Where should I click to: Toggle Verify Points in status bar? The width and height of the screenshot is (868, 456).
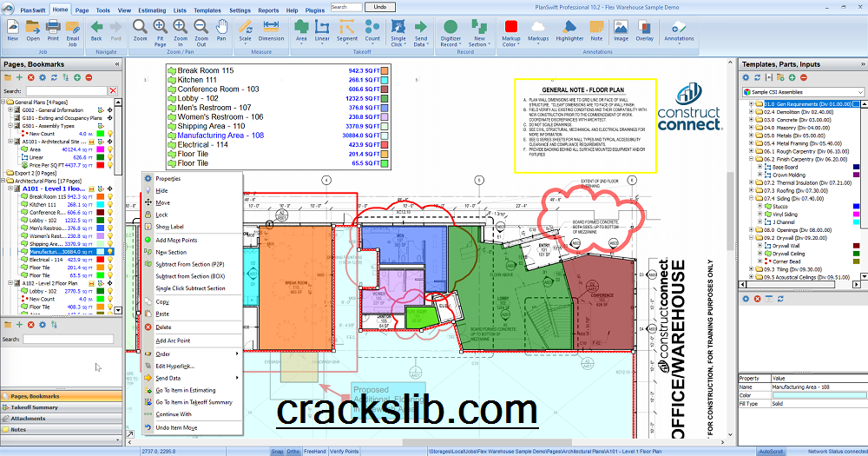tap(345, 452)
